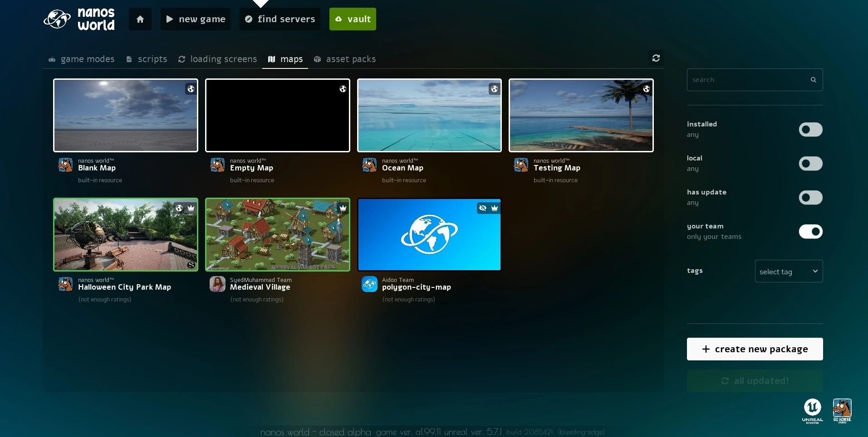Open the select tag dropdown
The height and width of the screenshot is (437, 868).
(x=789, y=271)
